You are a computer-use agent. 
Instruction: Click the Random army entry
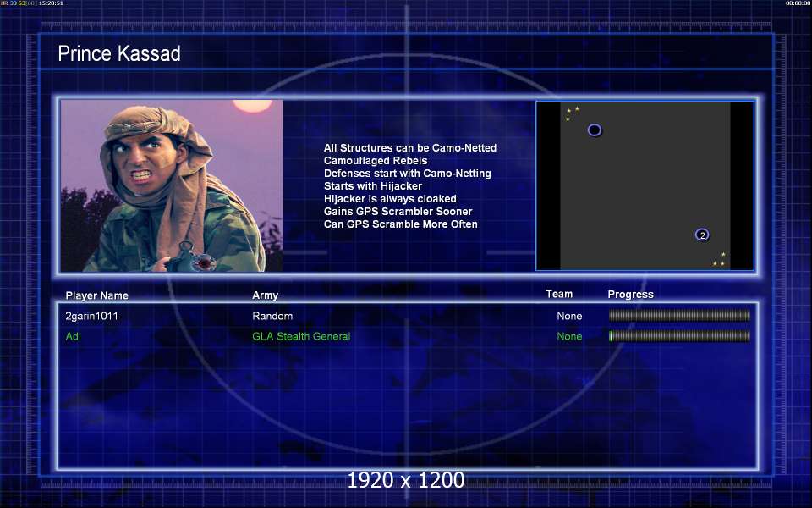pos(272,316)
